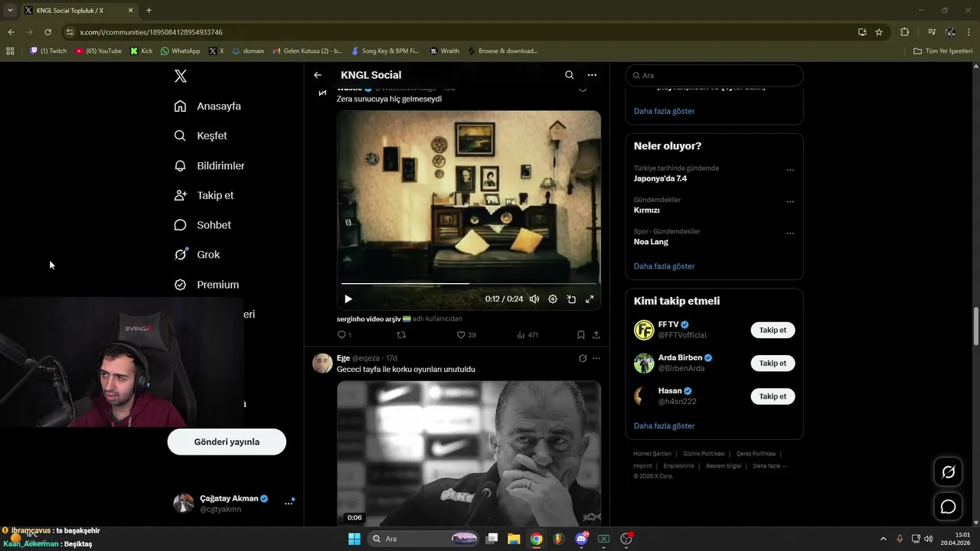Open the Anasayfa home page

coord(207,106)
